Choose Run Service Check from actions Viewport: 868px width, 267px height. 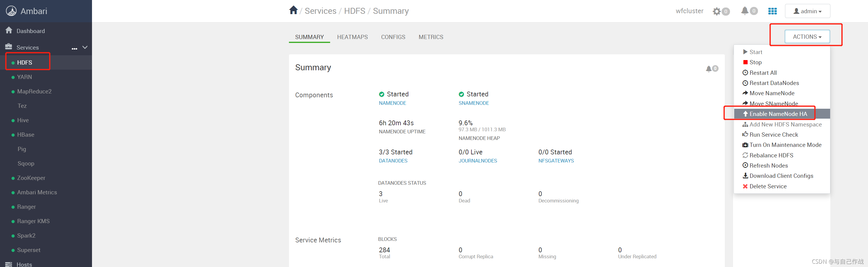[773, 135]
